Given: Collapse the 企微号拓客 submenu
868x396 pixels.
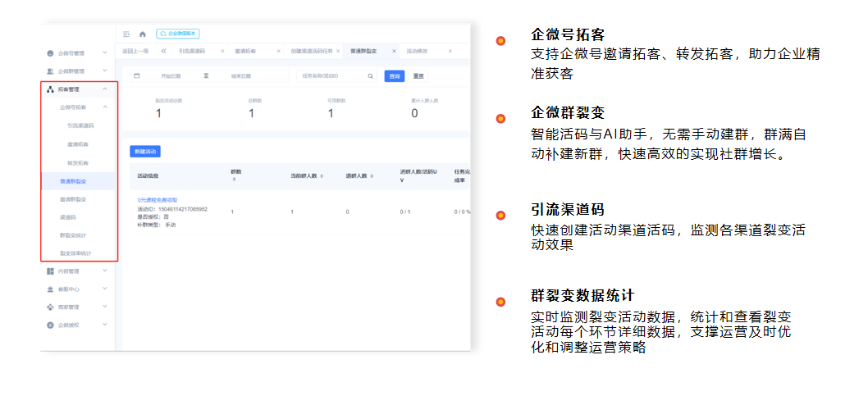Looking at the screenshot, I should click(105, 107).
